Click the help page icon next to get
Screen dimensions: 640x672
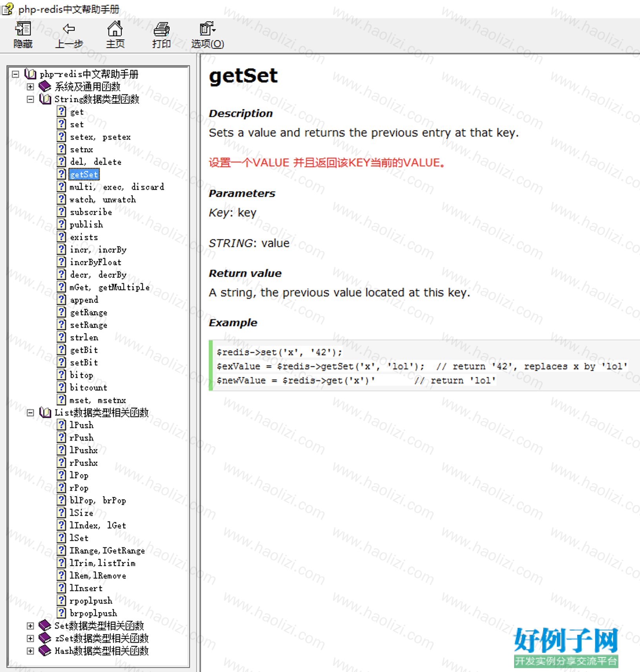click(x=62, y=112)
